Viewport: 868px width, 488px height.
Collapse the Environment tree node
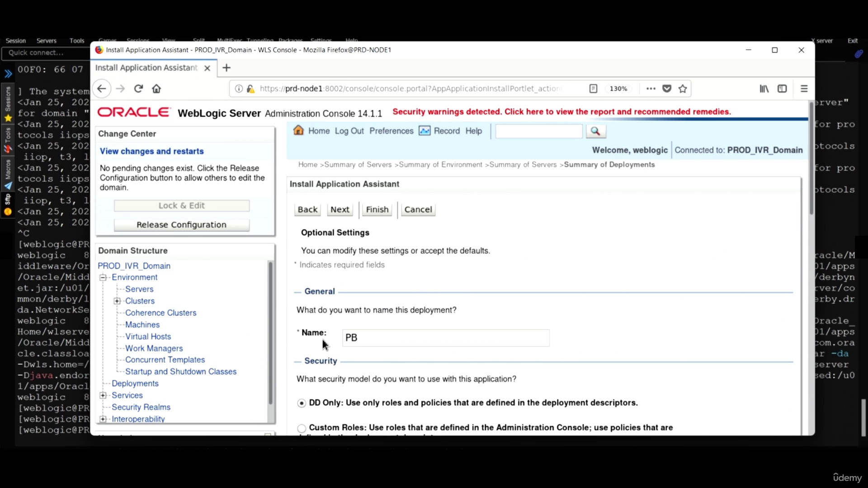tap(103, 277)
